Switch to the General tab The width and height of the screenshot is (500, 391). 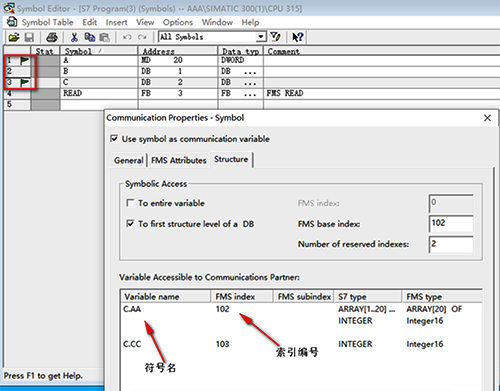click(129, 160)
